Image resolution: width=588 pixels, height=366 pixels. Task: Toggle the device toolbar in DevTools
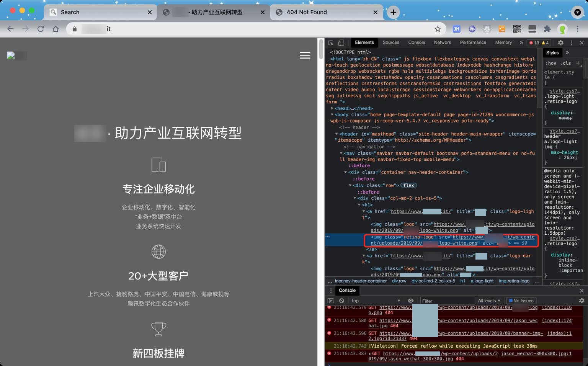click(341, 42)
